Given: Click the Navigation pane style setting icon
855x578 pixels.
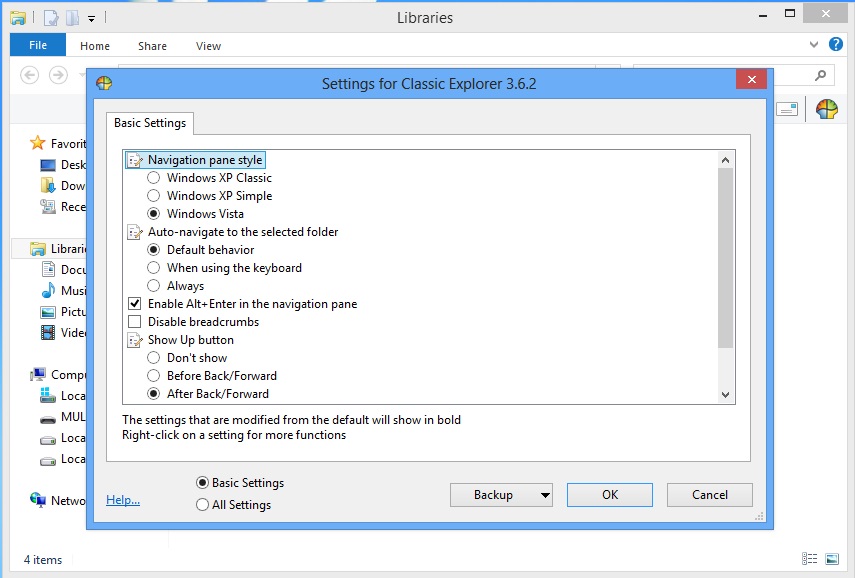Looking at the screenshot, I should coord(135,160).
